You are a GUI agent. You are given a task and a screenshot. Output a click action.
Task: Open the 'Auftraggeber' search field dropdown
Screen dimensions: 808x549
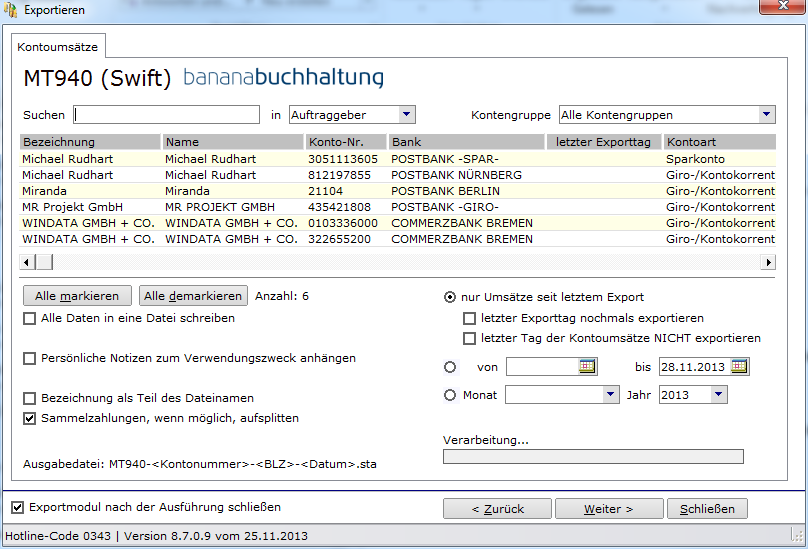[x=406, y=114]
